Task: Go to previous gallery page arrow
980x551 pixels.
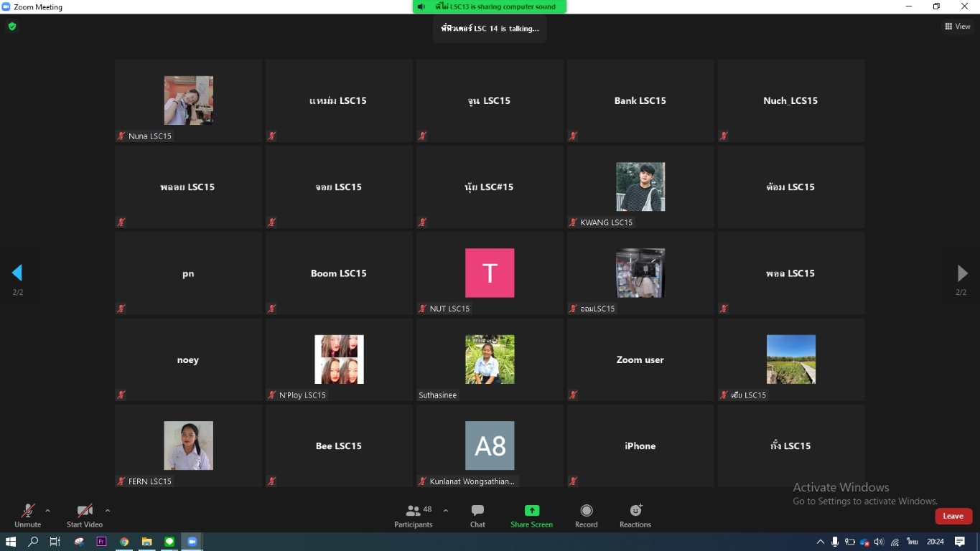Action: click(x=17, y=273)
